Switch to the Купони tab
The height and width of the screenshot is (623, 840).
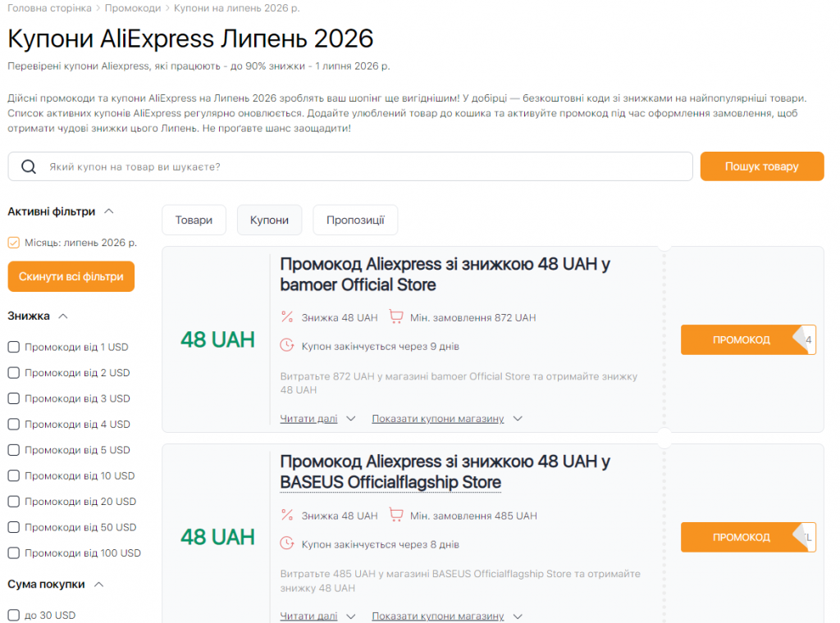269,220
